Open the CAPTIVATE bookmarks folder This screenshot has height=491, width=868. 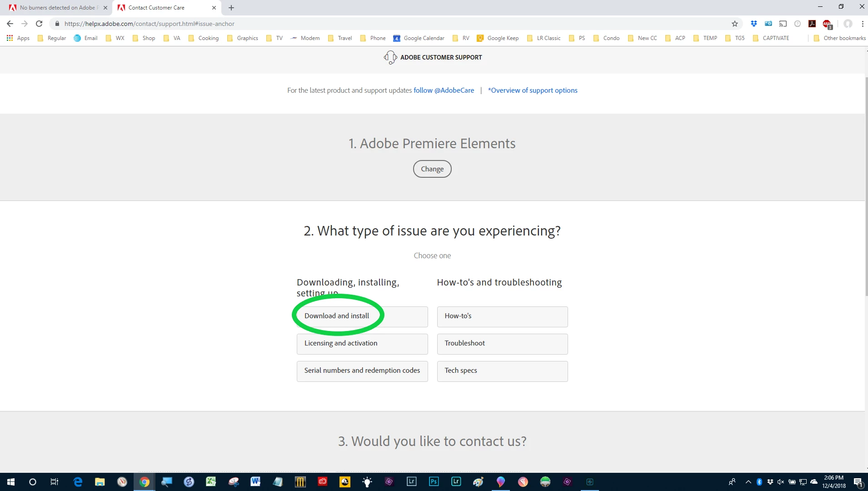coord(771,38)
